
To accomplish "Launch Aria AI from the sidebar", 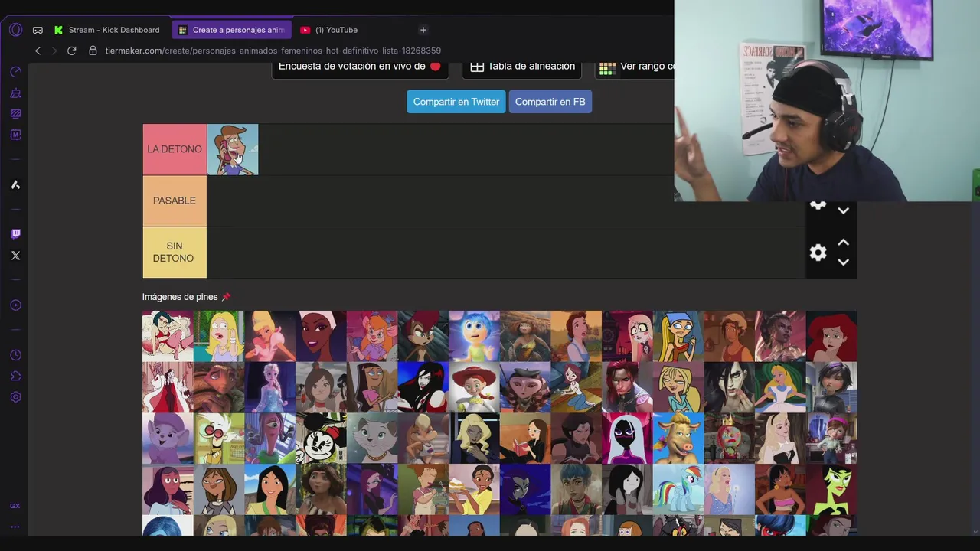I will (x=15, y=184).
